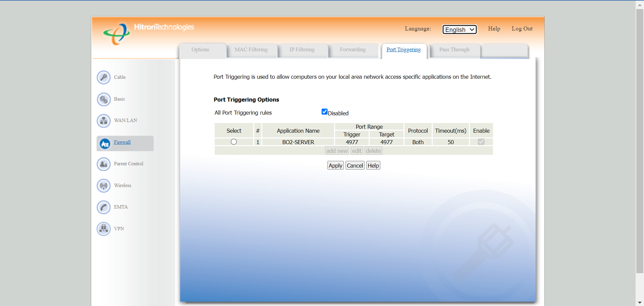Switch to the MAC Filtering tab
The image size is (644, 306).
[251, 50]
